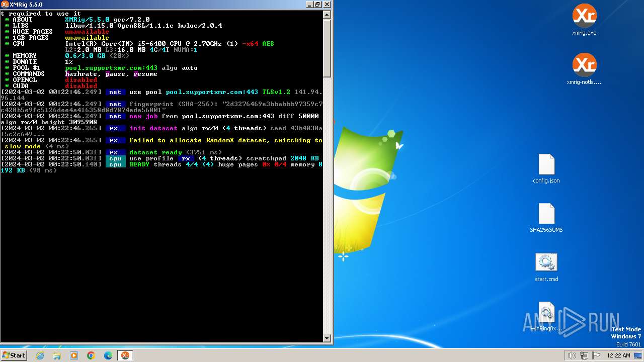Image resolution: width=644 pixels, height=362 pixels.
Task: Open Windows Explorer from taskbar
Action: pyautogui.click(x=57, y=355)
